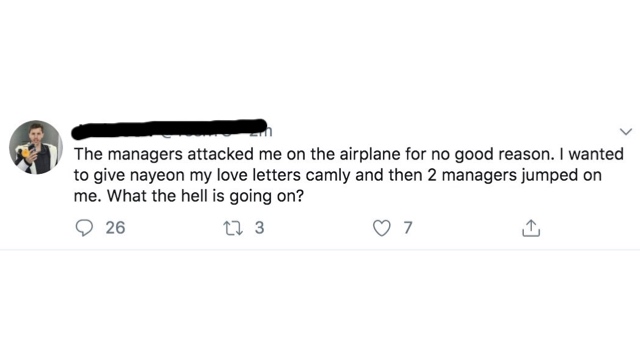The image size is (640, 360).
Task: Retweet this tweet using the arrows icon
Action: 233,228
